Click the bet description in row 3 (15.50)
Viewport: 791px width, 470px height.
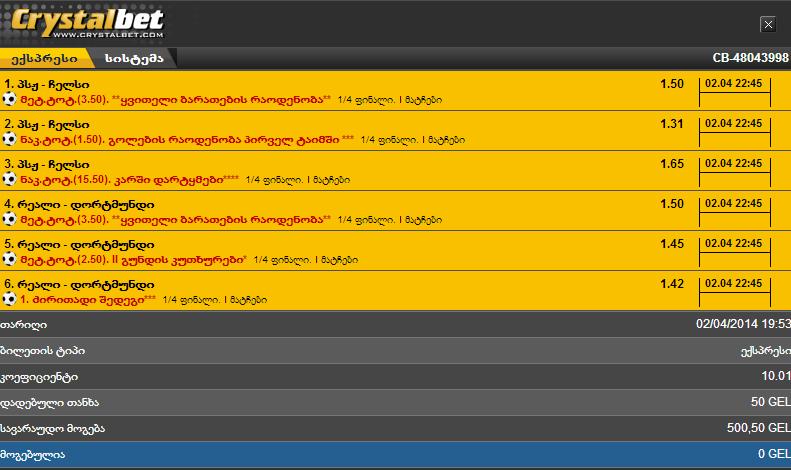point(130,179)
